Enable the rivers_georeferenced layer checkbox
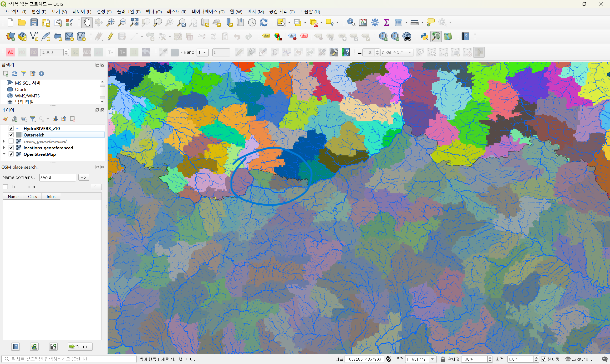610x364 pixels. coord(11,141)
